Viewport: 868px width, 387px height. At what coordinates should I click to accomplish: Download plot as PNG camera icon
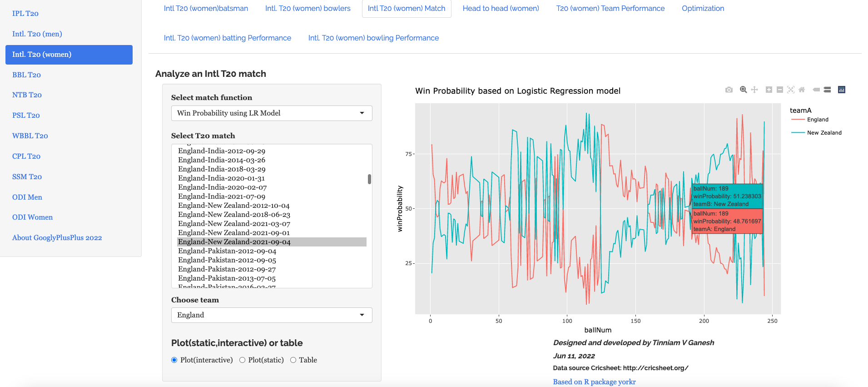(729, 90)
